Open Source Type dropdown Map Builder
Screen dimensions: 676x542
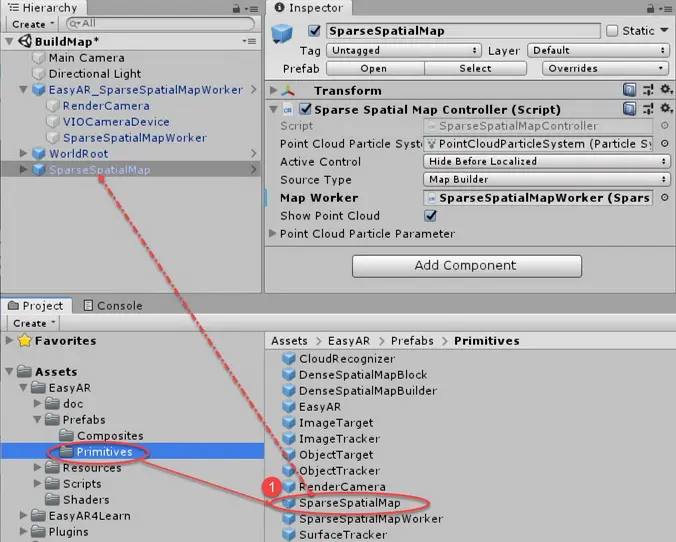pyautogui.click(x=547, y=179)
